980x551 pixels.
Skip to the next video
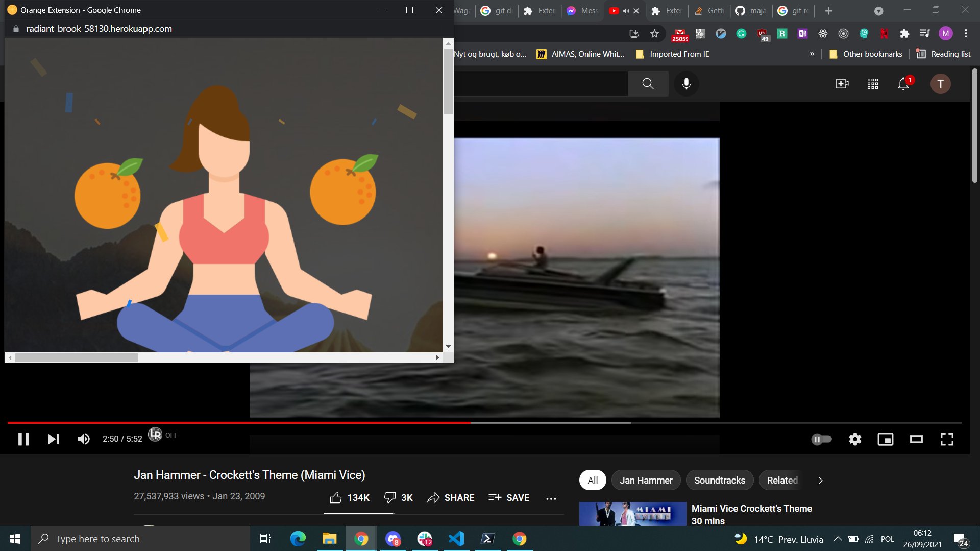pos(54,439)
